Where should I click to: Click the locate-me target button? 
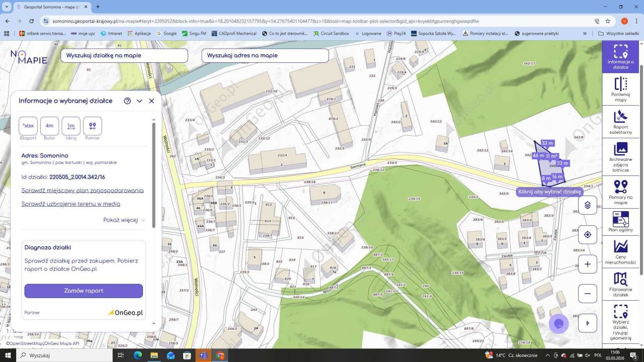[x=587, y=235]
